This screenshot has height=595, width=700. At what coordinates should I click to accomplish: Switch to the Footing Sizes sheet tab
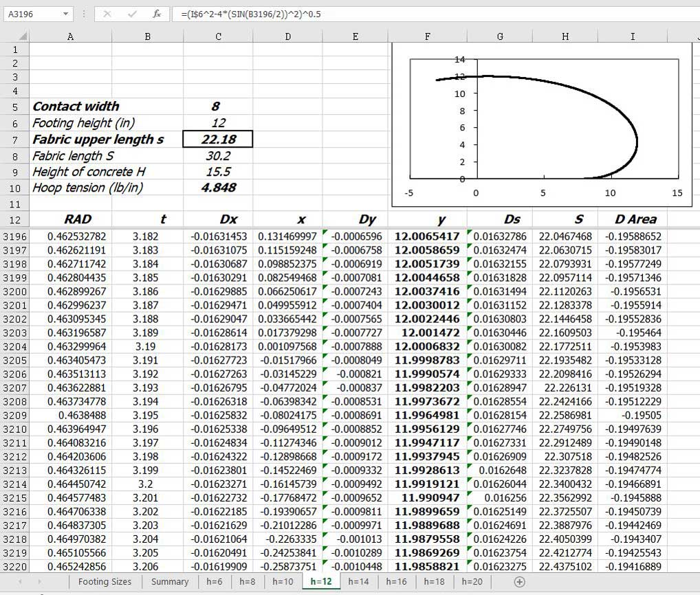coord(105,582)
